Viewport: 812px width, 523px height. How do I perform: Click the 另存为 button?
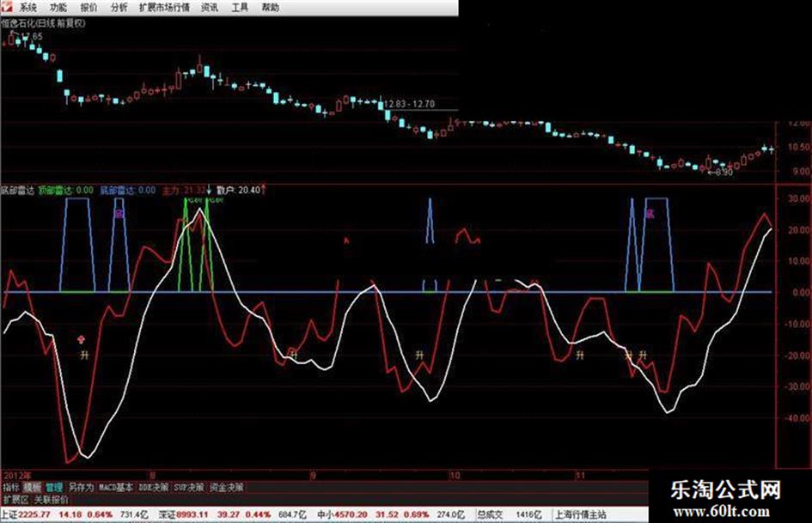(81, 487)
